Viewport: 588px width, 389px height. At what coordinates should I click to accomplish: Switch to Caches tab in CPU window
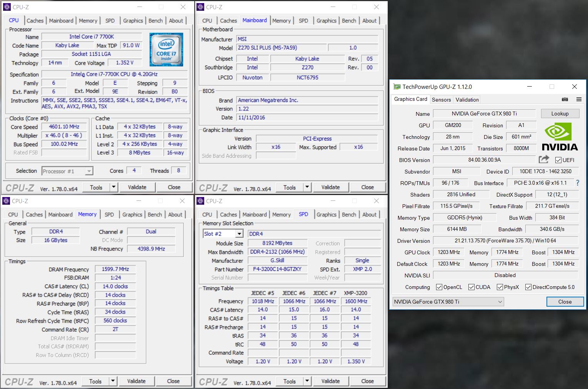(35, 21)
